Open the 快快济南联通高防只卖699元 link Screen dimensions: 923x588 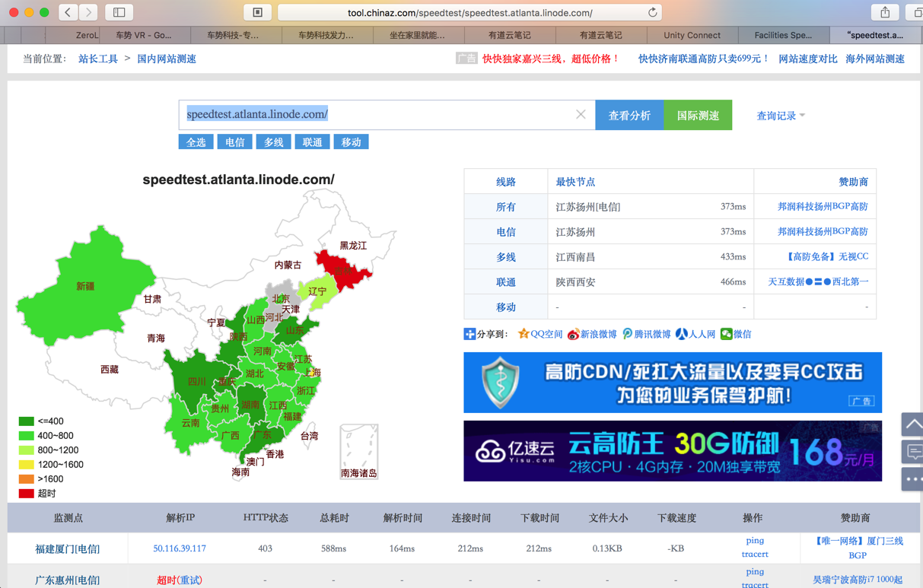704,59
